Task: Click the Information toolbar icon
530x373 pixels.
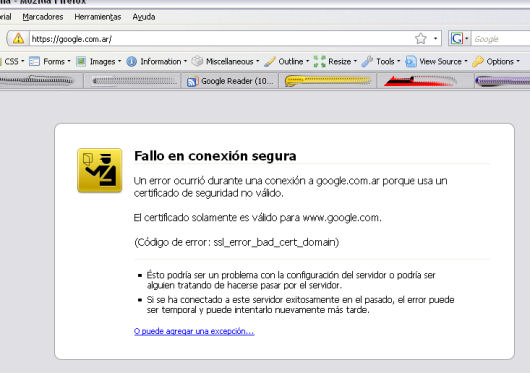Action: 131,61
